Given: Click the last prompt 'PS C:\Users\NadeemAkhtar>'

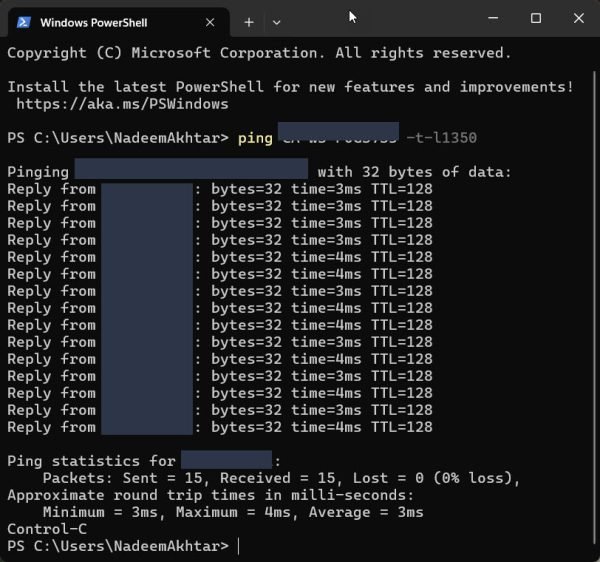Looking at the screenshot, I should [x=118, y=546].
